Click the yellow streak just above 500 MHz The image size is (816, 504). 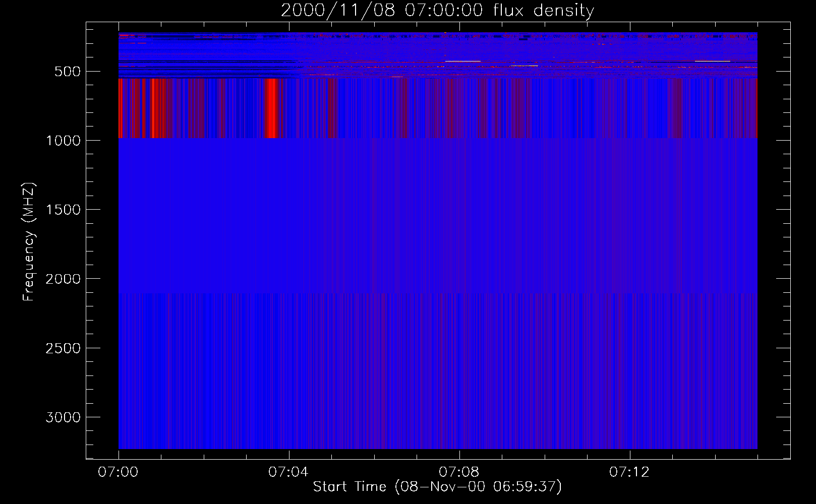point(524,66)
